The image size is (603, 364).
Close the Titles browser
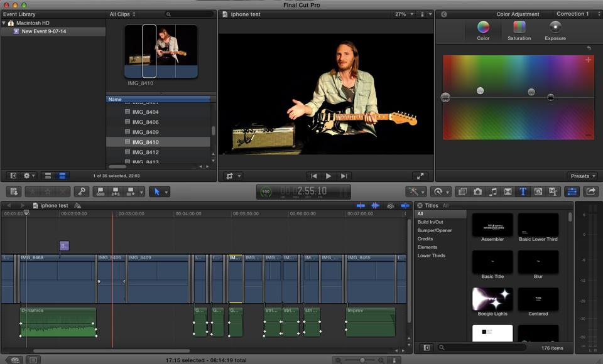(420, 206)
